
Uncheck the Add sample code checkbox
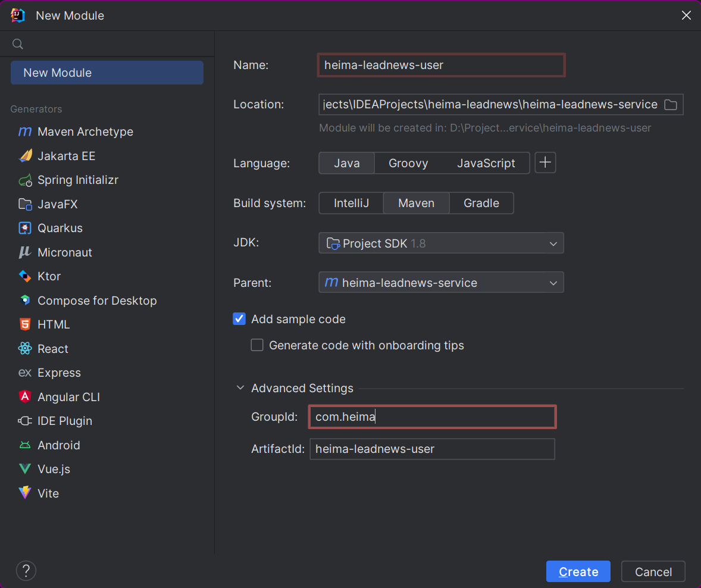pos(239,319)
